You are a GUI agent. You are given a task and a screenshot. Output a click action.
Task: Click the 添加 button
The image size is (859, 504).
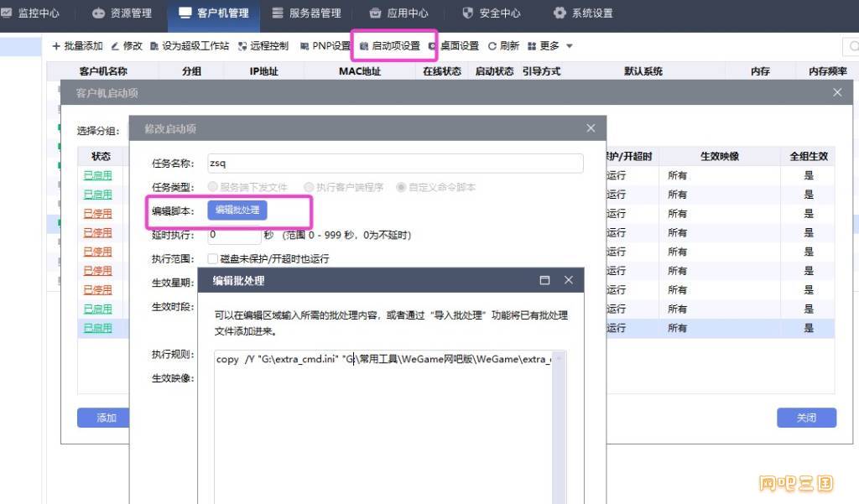(104, 418)
